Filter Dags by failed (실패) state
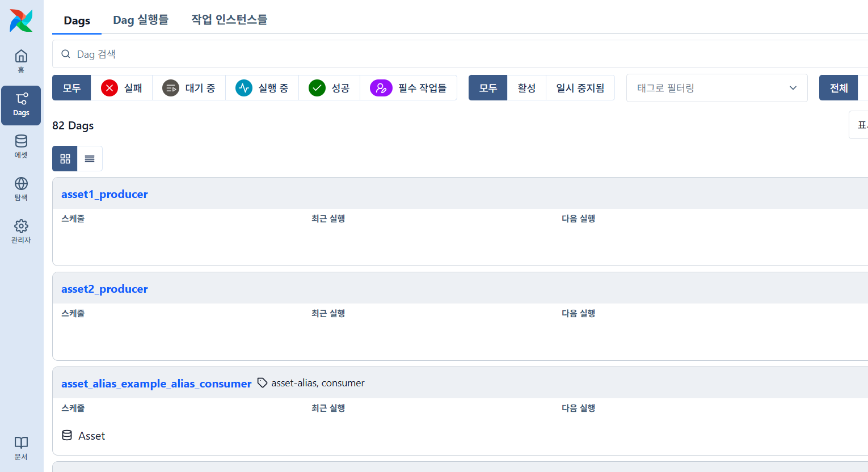 pos(121,88)
